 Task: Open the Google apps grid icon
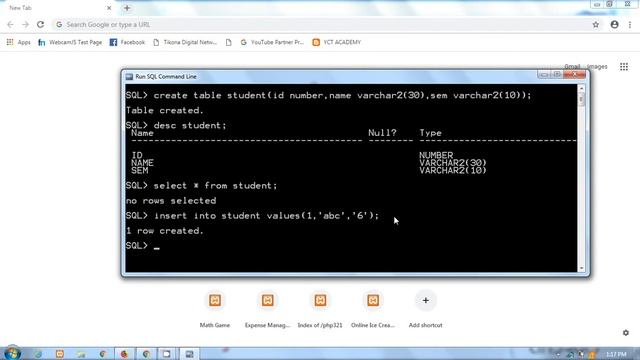(x=624, y=67)
